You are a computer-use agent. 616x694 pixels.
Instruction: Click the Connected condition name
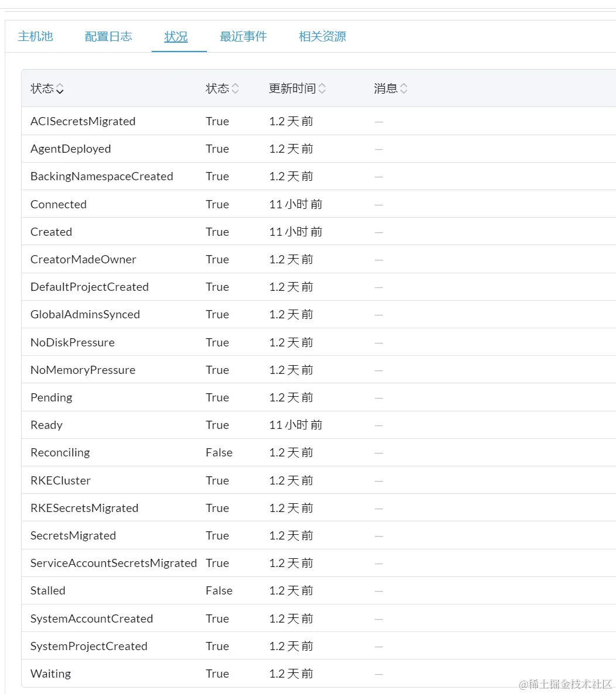tap(58, 204)
